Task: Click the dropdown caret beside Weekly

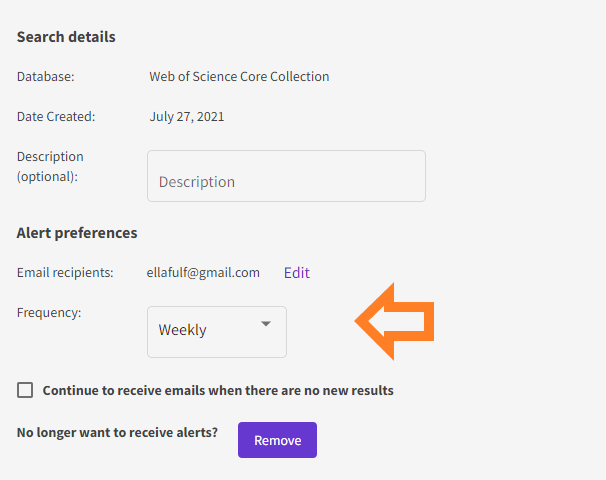Action: [266, 324]
